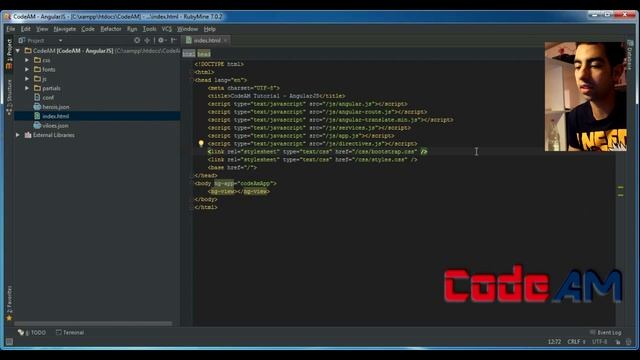640x360 pixels.
Task: Click the css folder icon
Action: [38, 60]
